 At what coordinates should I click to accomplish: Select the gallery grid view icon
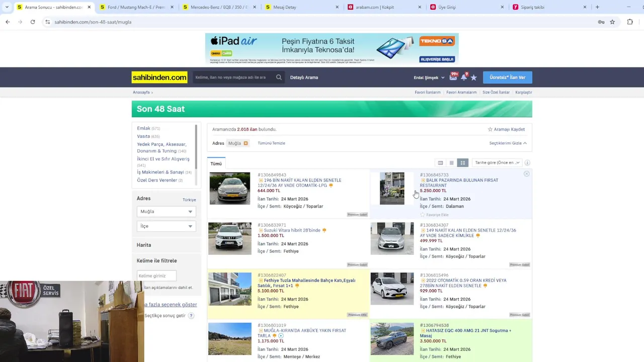click(463, 163)
